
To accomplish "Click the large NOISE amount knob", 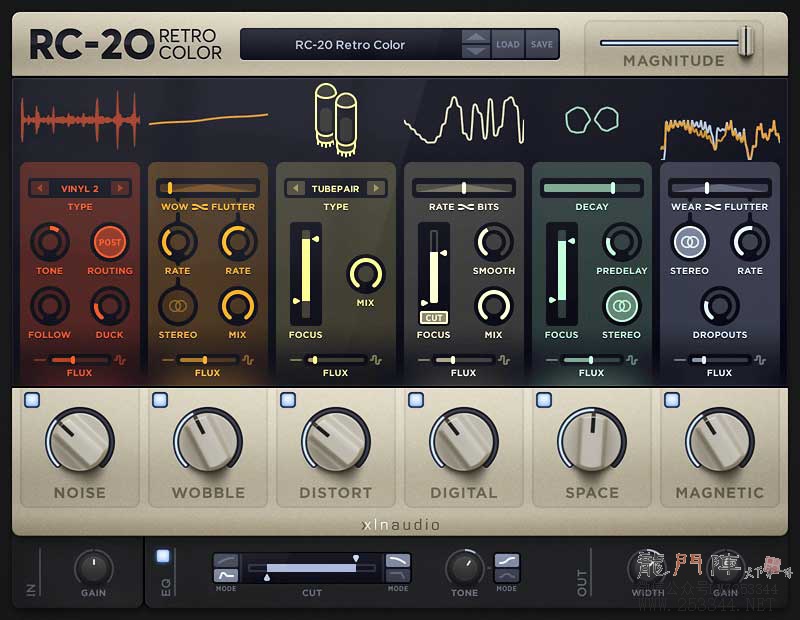I will click(80, 440).
